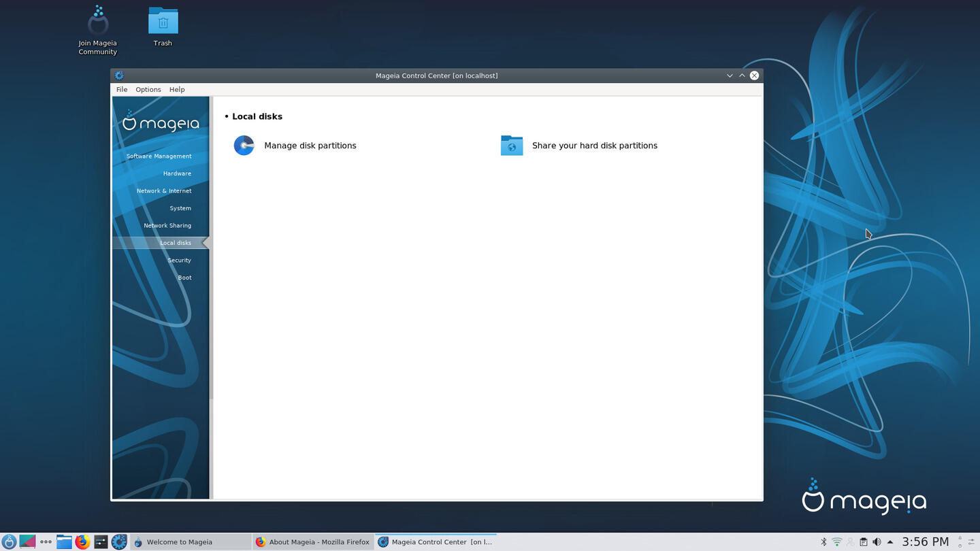This screenshot has height=551, width=980.
Task: Open the File menu
Action: click(x=122, y=90)
